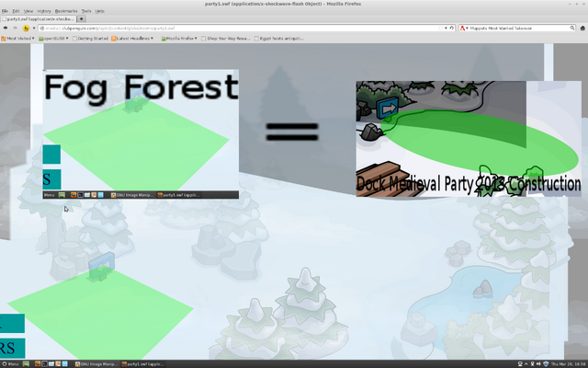Click the light blue taskbar launcher icon
The height and width of the screenshot is (368, 588).
pos(65,364)
